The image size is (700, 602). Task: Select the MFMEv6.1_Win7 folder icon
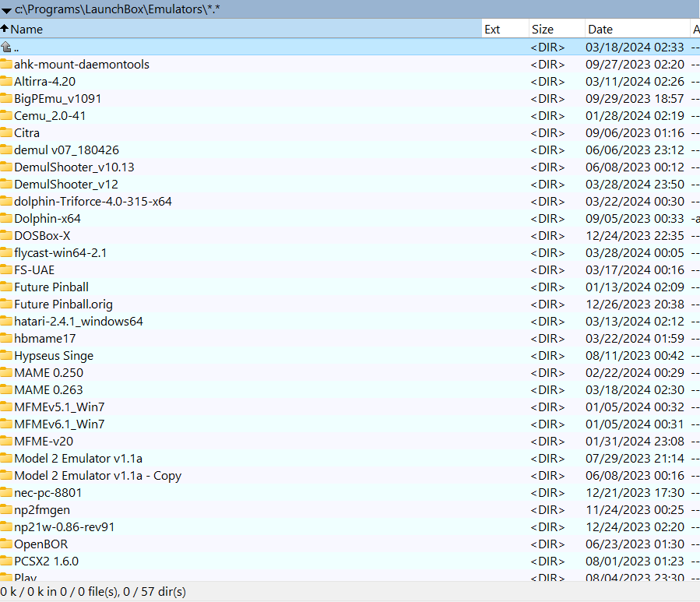(6, 424)
